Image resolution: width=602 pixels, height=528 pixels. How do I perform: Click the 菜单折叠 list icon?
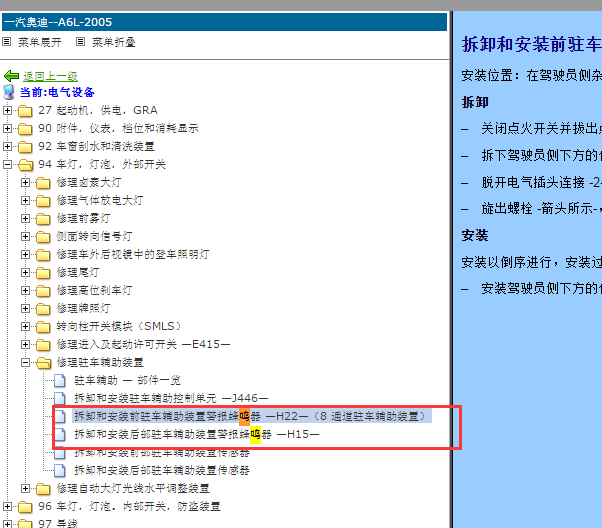pyautogui.click(x=80, y=41)
